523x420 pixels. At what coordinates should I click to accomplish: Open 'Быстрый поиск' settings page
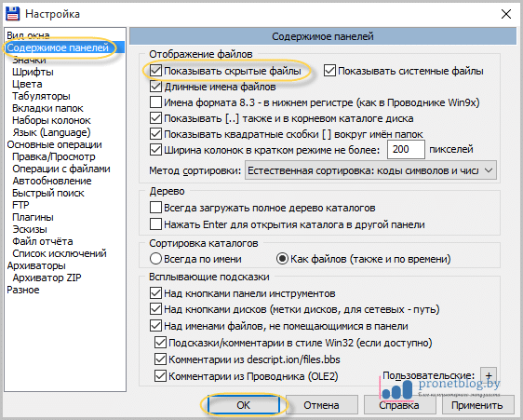[x=48, y=193]
